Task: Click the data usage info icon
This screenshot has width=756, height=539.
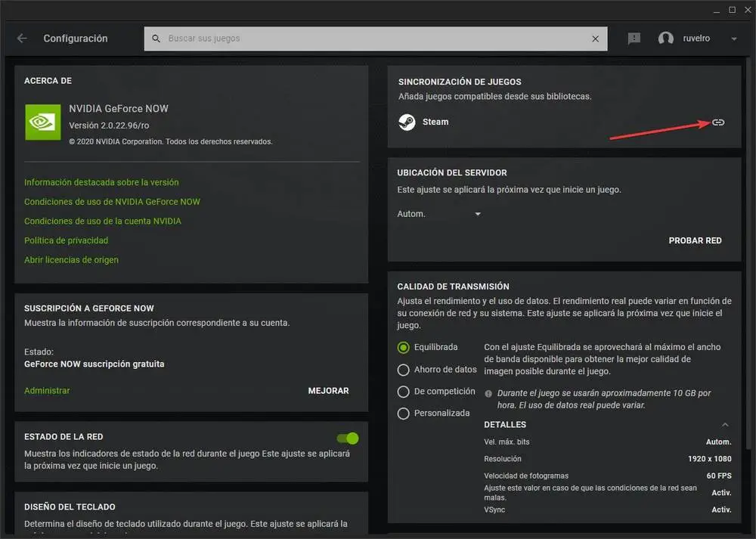Action: 488,393
